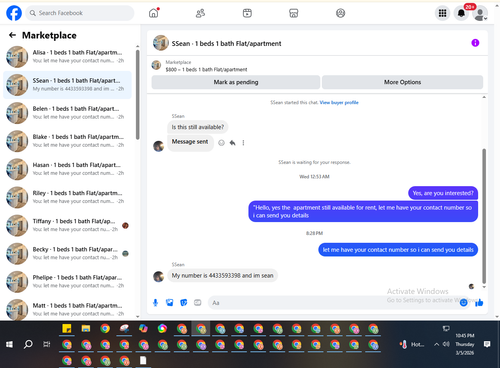Open the Marketplace storefront icon in top bar

[294, 13]
